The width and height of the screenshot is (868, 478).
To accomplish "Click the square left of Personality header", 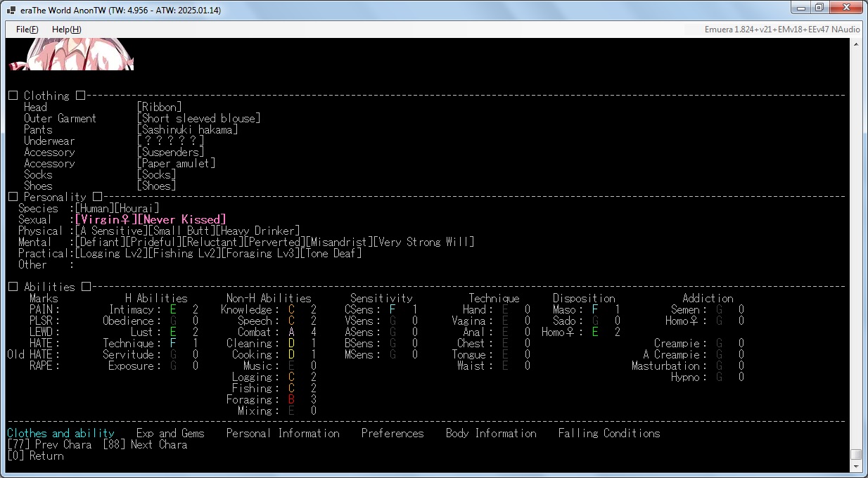I will pos(13,197).
